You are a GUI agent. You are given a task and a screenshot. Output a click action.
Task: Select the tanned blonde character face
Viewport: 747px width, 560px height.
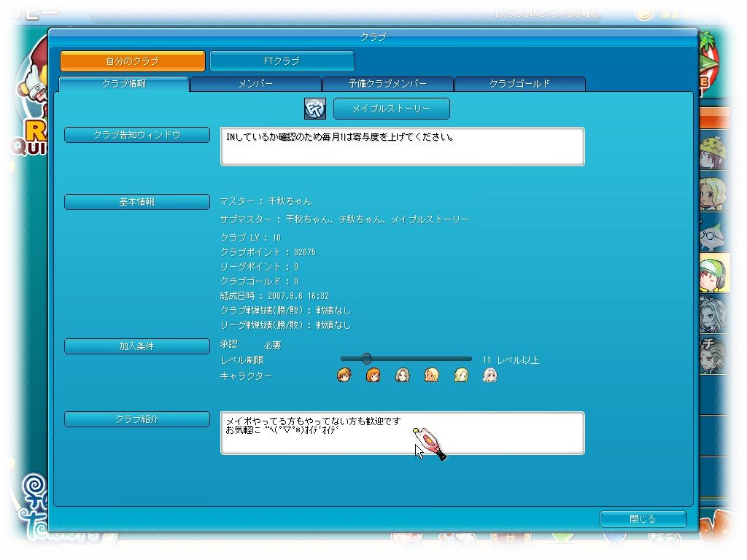(432, 376)
